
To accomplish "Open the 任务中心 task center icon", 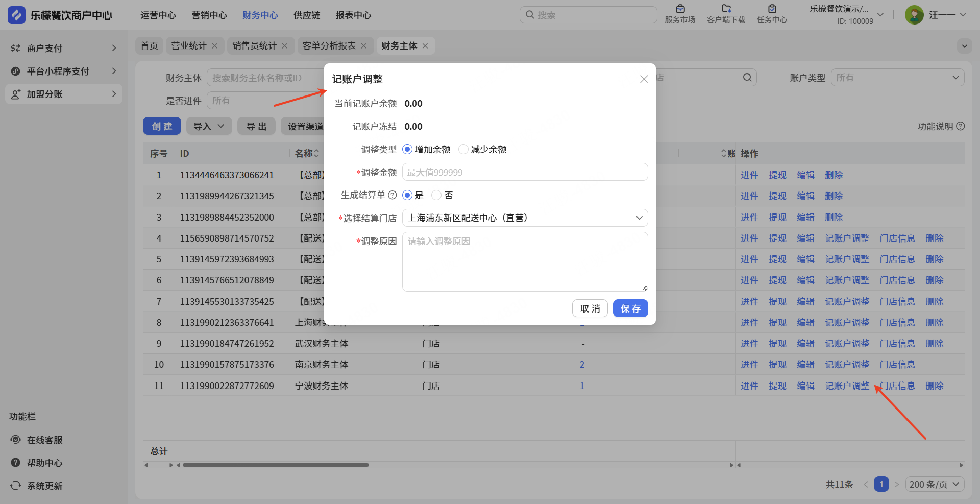I will coord(772,9).
